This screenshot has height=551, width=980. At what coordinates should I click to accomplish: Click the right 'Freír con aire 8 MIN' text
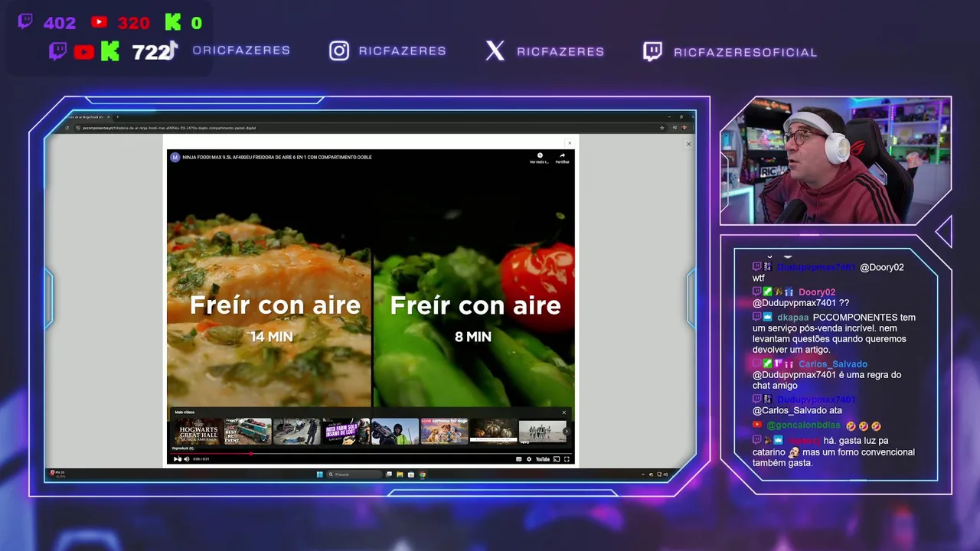pos(475,318)
